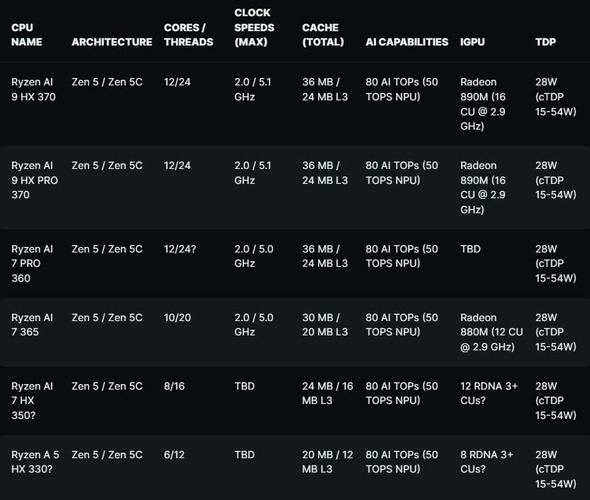Click the ARCHITECTURE column header

point(112,42)
